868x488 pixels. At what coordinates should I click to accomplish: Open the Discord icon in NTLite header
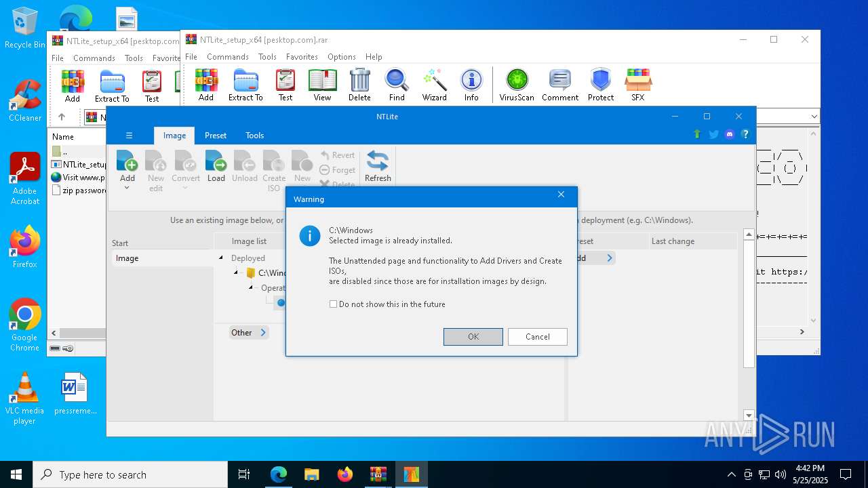pyautogui.click(x=730, y=134)
